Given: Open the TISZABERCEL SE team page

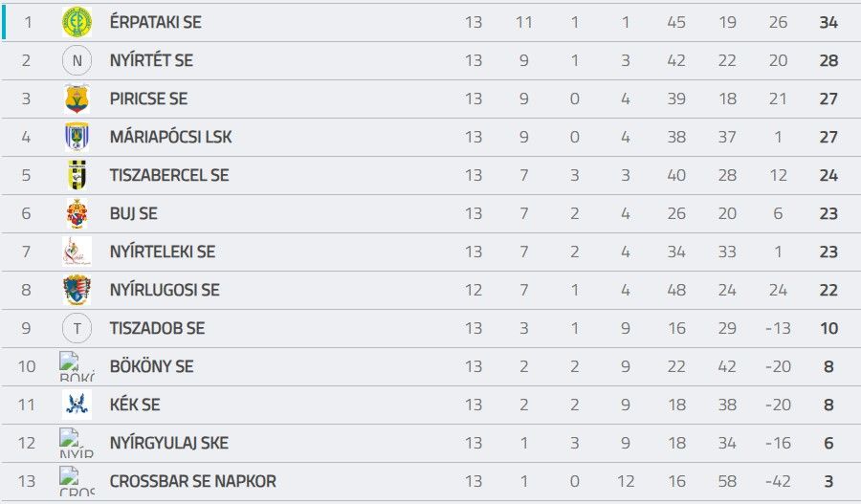Looking at the screenshot, I should (169, 175).
